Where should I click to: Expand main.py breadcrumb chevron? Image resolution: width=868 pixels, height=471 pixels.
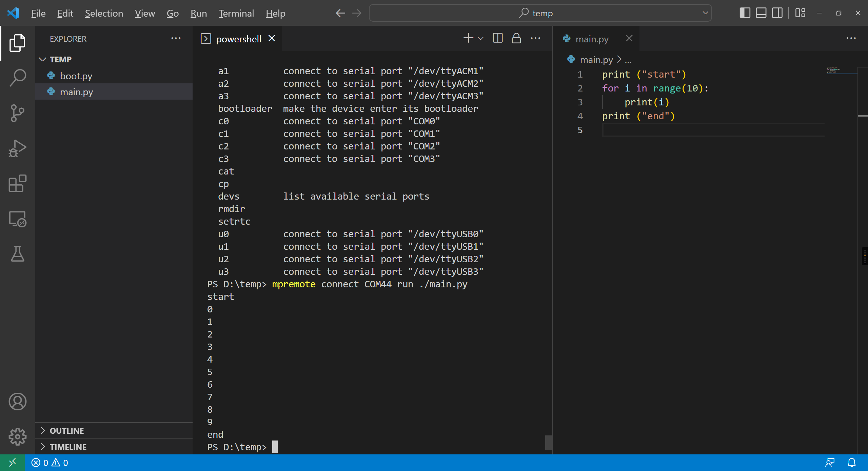[x=619, y=59]
